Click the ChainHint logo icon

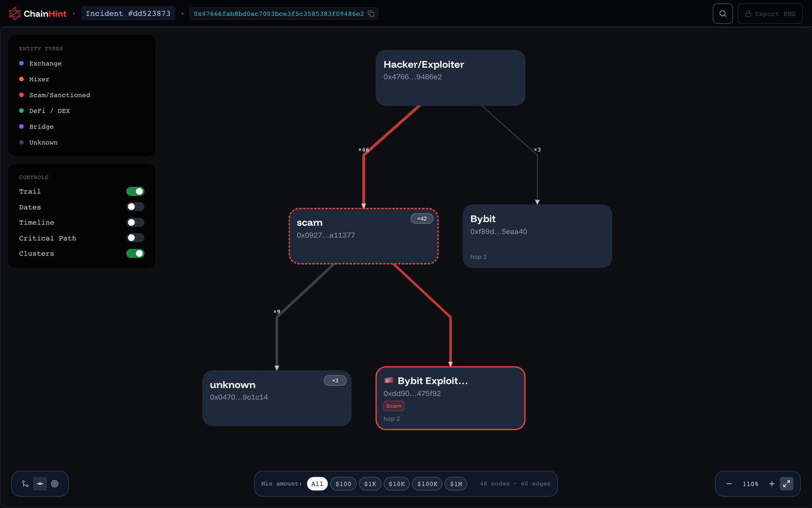pos(15,13)
